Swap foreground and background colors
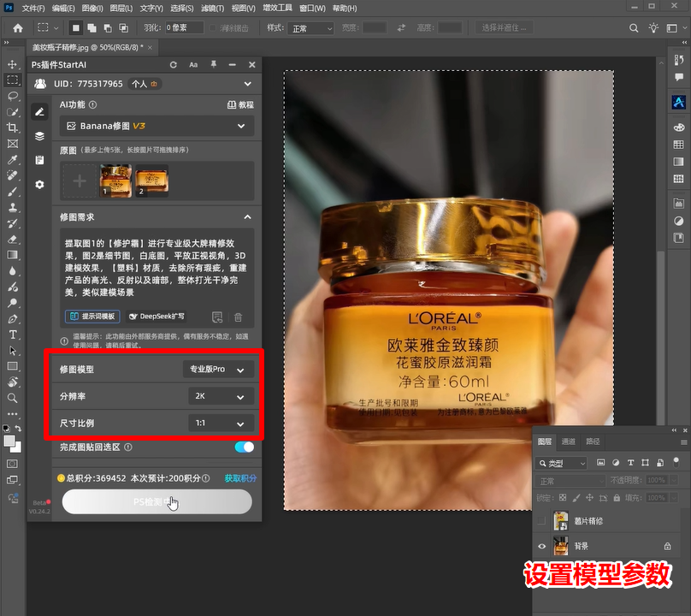This screenshot has height=616, width=691. pos(18,428)
